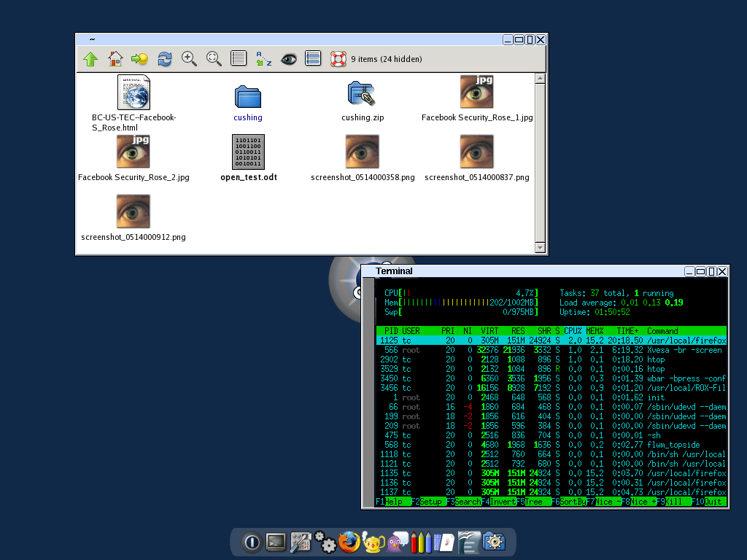Screen dimensions: 747x560
Task: Open the cushing folder
Action: pyautogui.click(x=248, y=97)
